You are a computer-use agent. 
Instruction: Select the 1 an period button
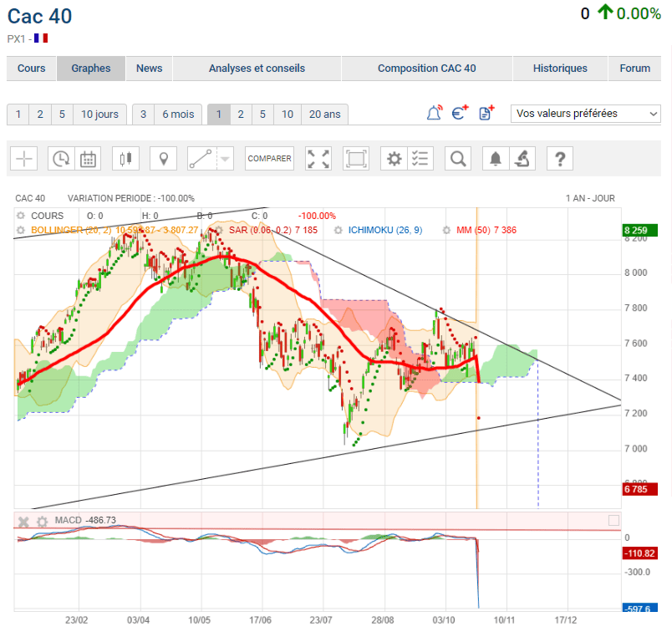(x=219, y=115)
